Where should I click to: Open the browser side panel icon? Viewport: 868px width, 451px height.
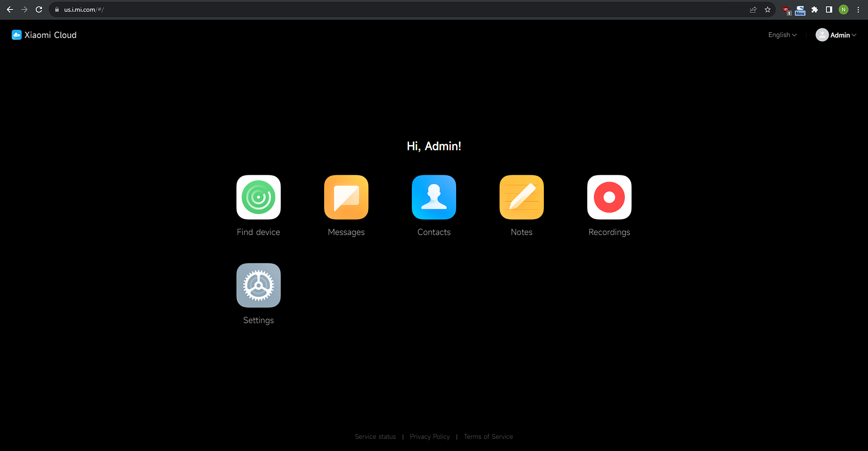pos(829,9)
